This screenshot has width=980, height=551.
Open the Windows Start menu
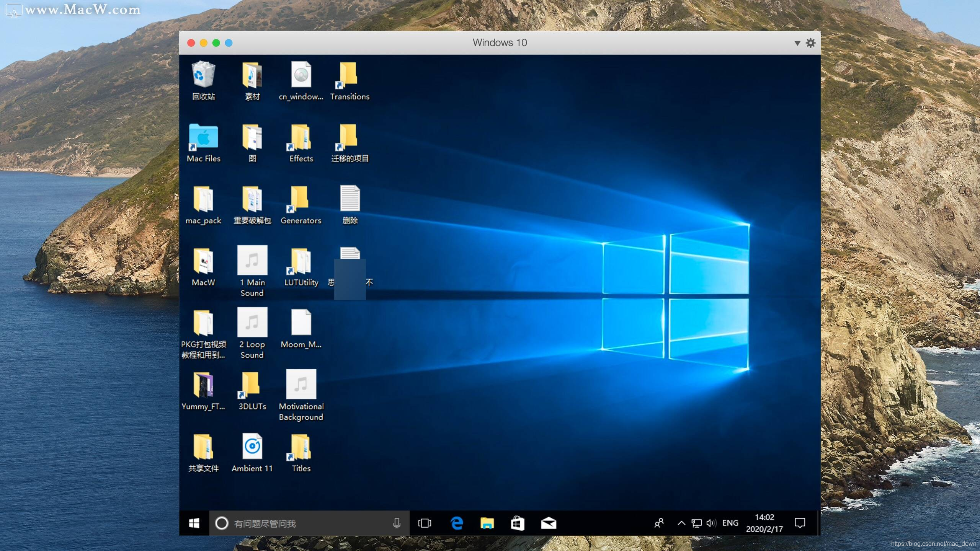click(x=194, y=523)
